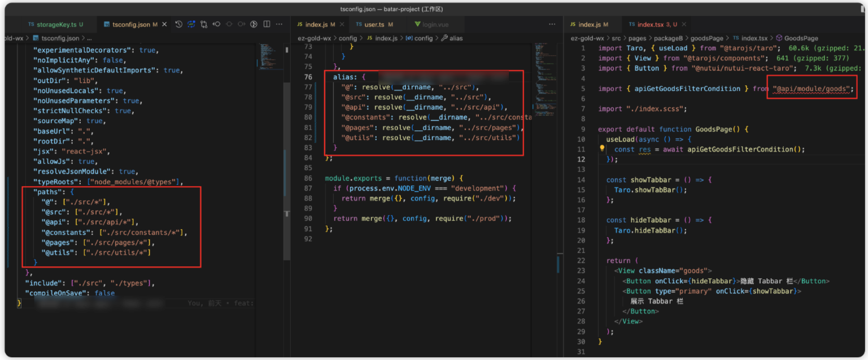Click the "@api/module/goods" import path

click(x=811, y=89)
